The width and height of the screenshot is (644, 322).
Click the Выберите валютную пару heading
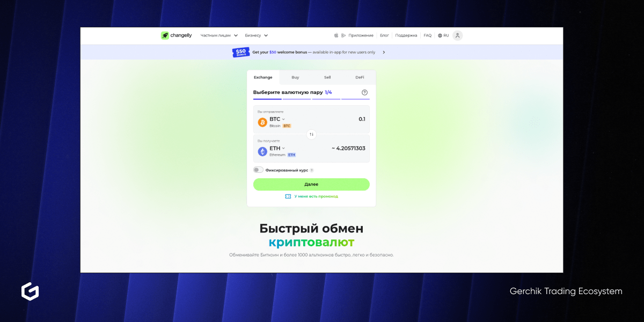click(x=288, y=92)
